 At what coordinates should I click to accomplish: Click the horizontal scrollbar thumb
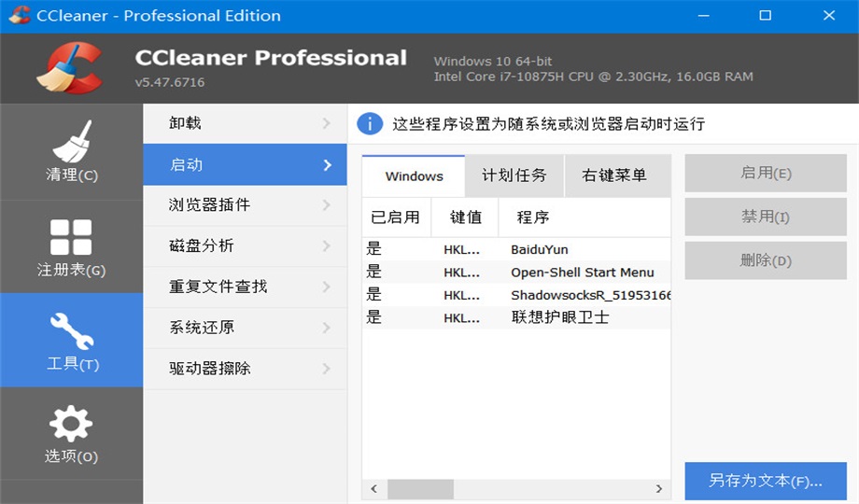pyautogui.click(x=420, y=489)
